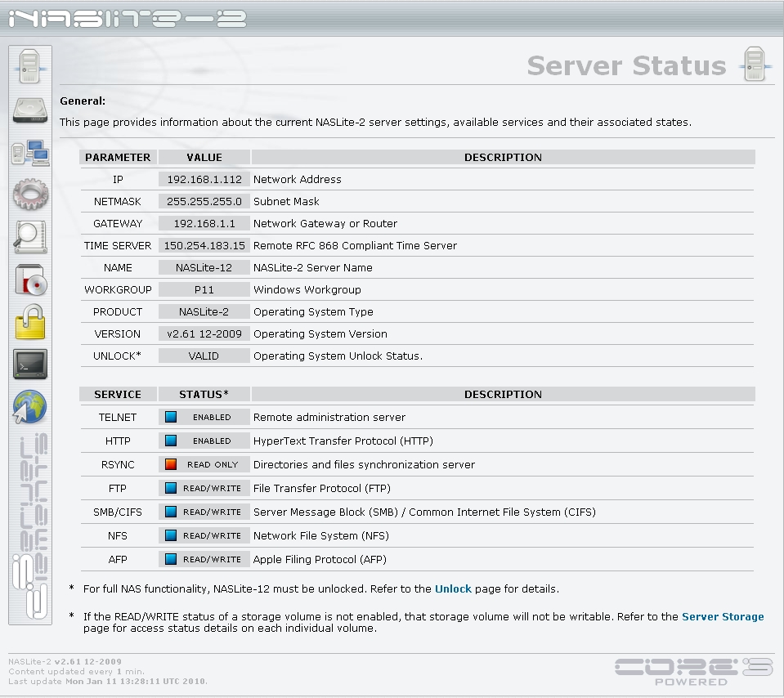Open the yellow padlock unlock sidebar icon
The image size is (784, 698).
[x=30, y=321]
